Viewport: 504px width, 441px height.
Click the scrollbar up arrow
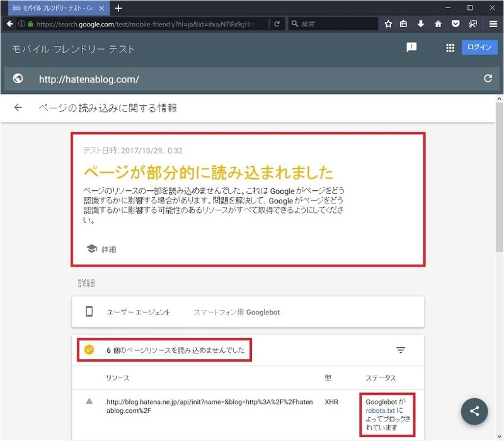click(x=499, y=99)
